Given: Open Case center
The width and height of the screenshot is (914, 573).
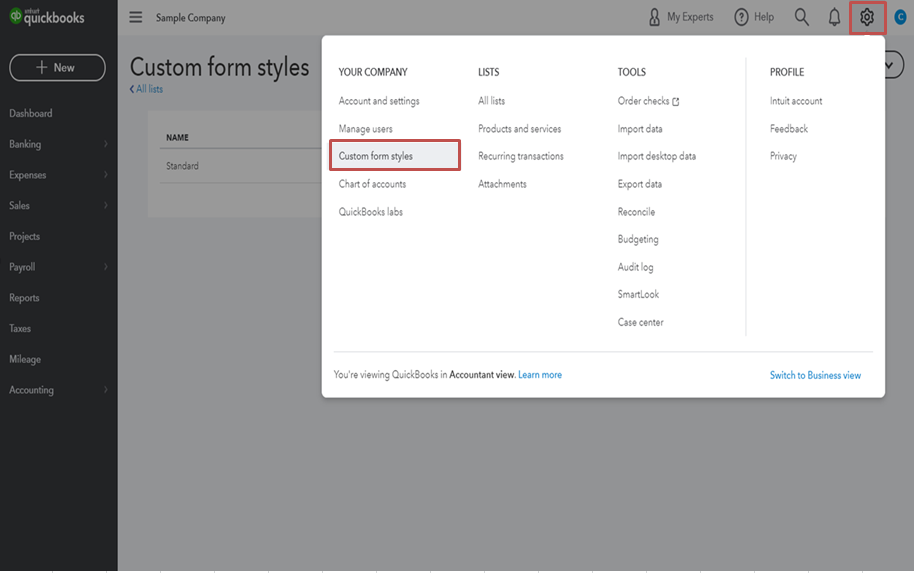Looking at the screenshot, I should pos(640,322).
